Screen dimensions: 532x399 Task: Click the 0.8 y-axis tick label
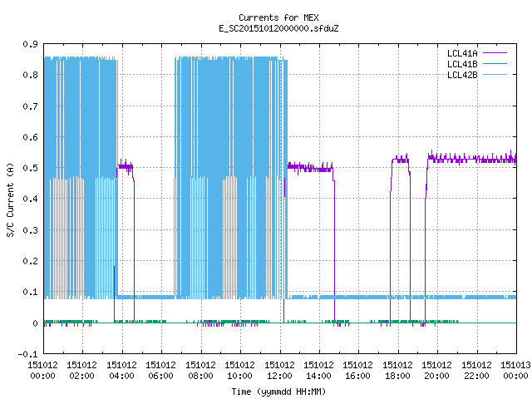(30, 75)
